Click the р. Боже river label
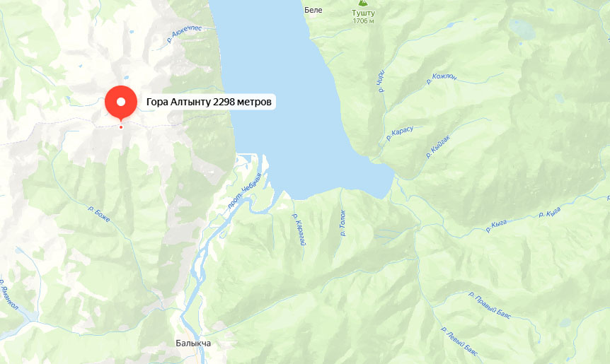 (x=99, y=213)
